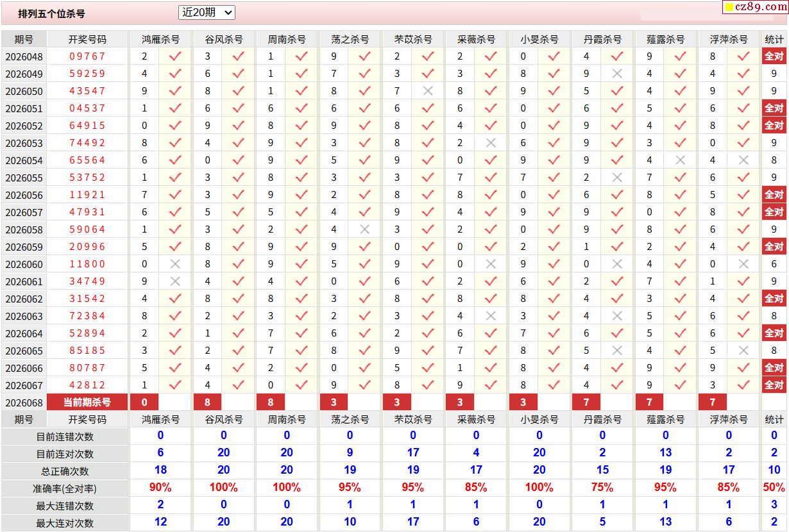The image size is (789, 532).
Task: Click the red 当前期杀号 label in row 2026068
Action: coord(87,403)
